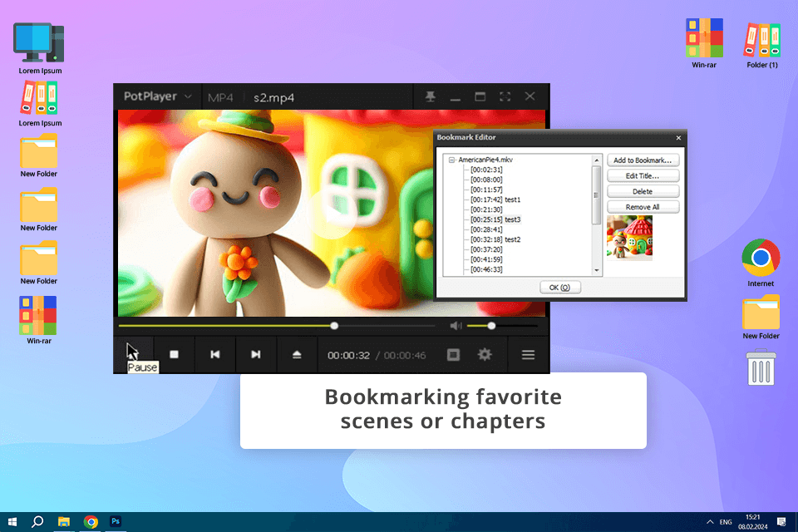
Task: Confirm with OK in Bookmark Editor
Action: pyautogui.click(x=559, y=288)
